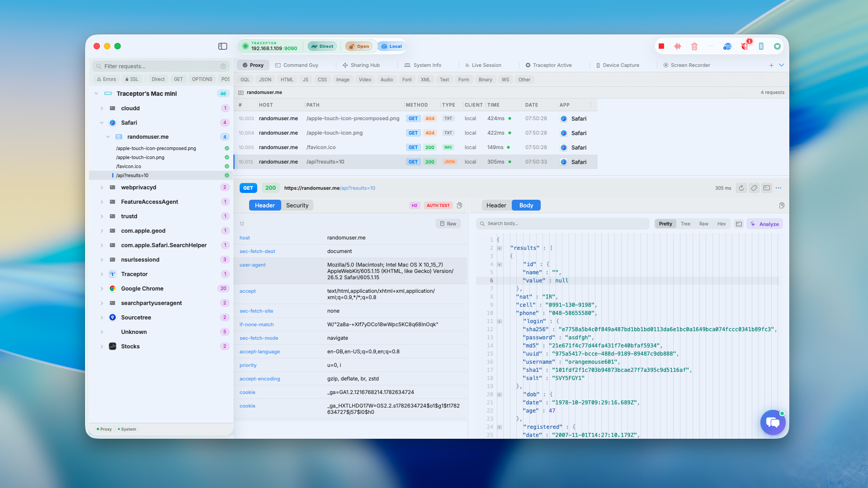Click the Search body field
The height and width of the screenshot is (488, 868).
point(563,224)
